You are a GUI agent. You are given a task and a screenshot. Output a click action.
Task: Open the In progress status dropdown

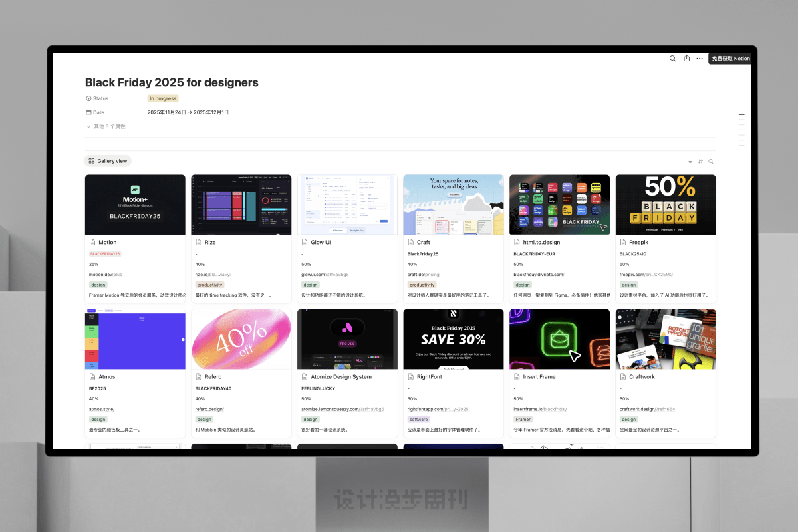(162, 98)
